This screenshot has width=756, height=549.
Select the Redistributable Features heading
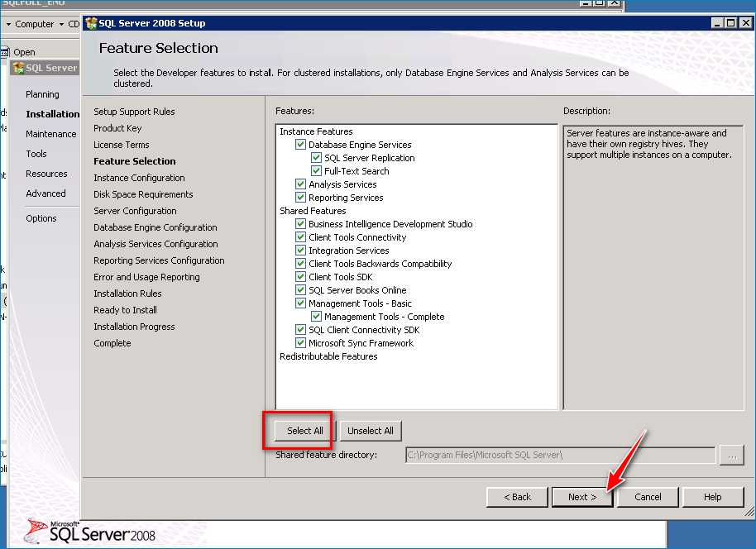328,356
